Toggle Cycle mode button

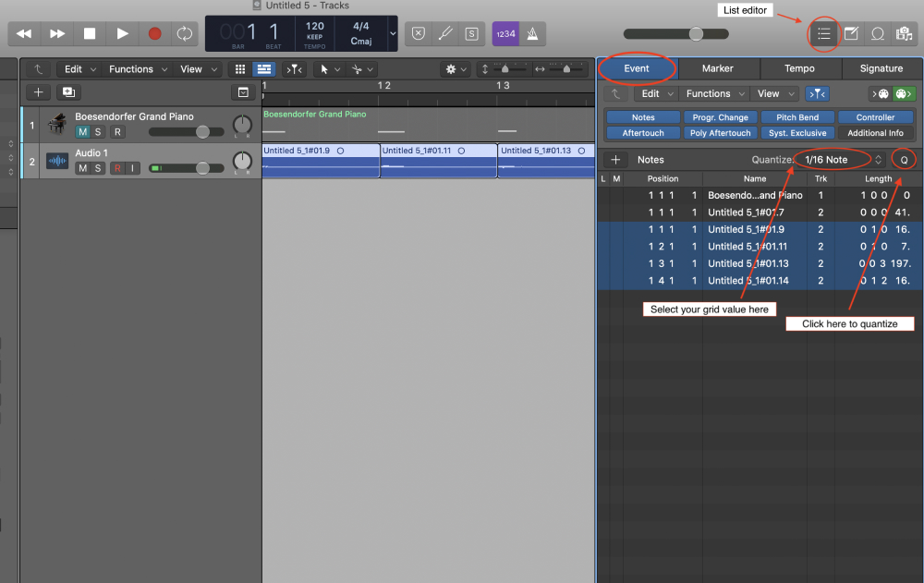point(185,33)
